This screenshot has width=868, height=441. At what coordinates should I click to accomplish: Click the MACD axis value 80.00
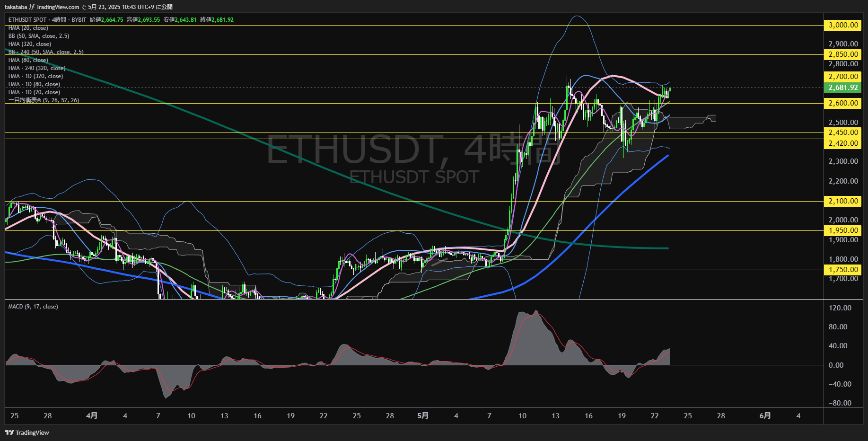(x=838, y=327)
